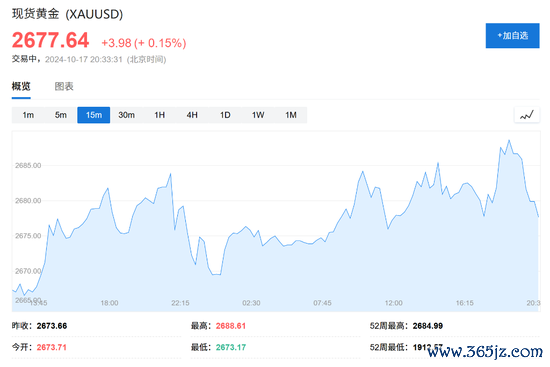Click the 昨收 value 2673.66
The height and width of the screenshot is (367, 550).
click(x=52, y=326)
